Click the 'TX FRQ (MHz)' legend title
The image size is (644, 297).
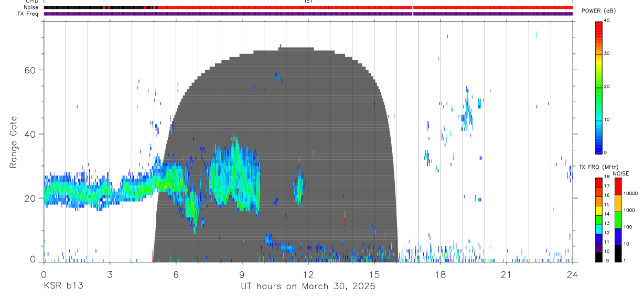598,167
